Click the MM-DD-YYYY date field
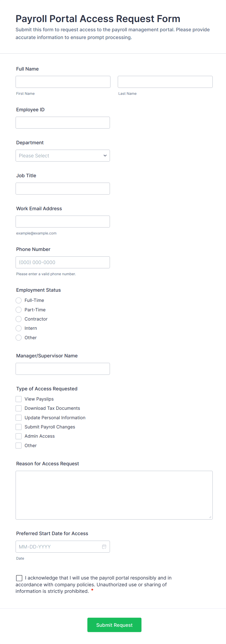226x644 pixels. point(58,546)
